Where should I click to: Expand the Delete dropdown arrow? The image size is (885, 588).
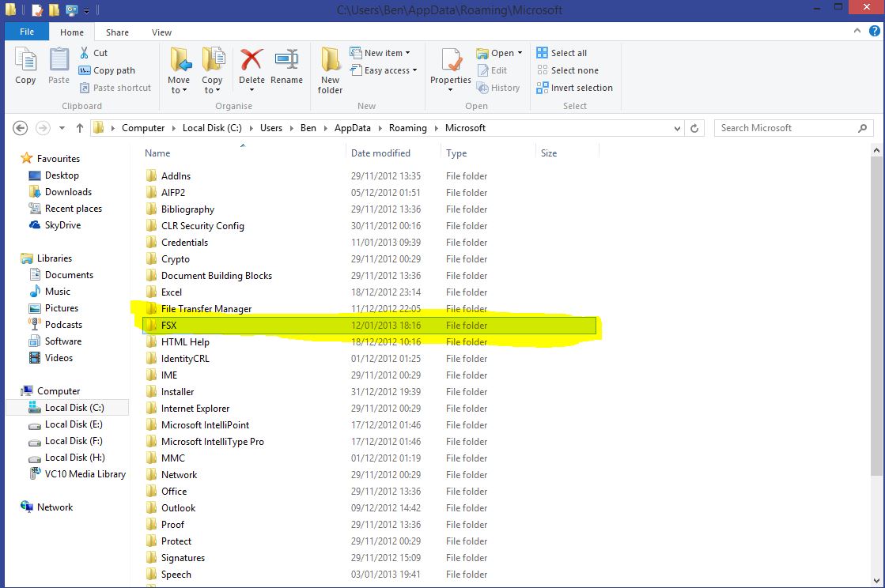252,90
